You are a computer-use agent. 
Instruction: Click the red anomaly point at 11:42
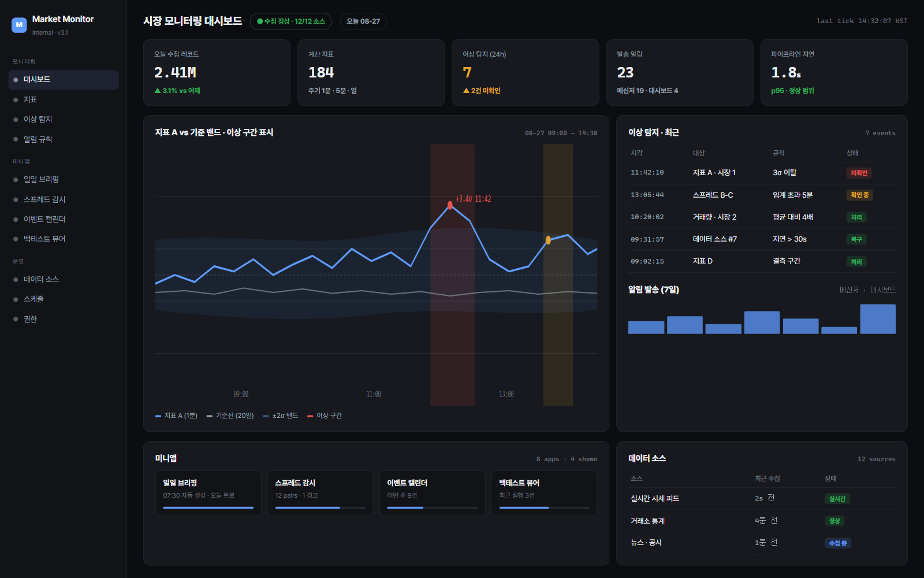pyautogui.click(x=450, y=205)
